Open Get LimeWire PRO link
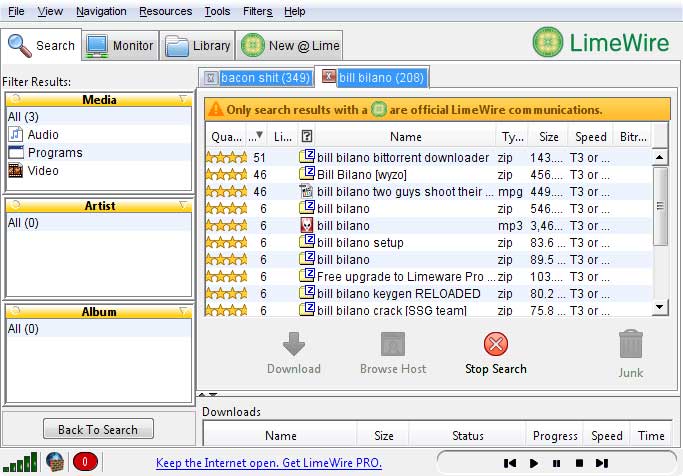 pos(269,462)
